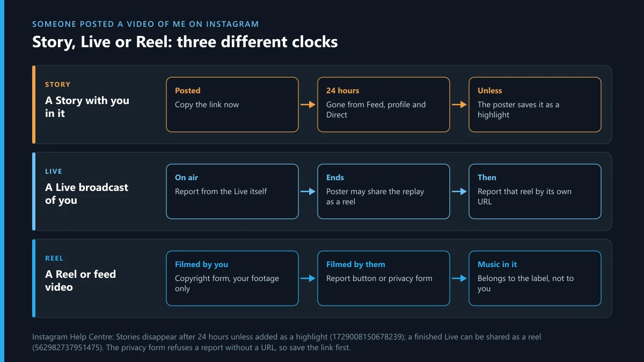Click the 'Story, Live or Reel' title
644x362 pixels.
click(x=185, y=42)
